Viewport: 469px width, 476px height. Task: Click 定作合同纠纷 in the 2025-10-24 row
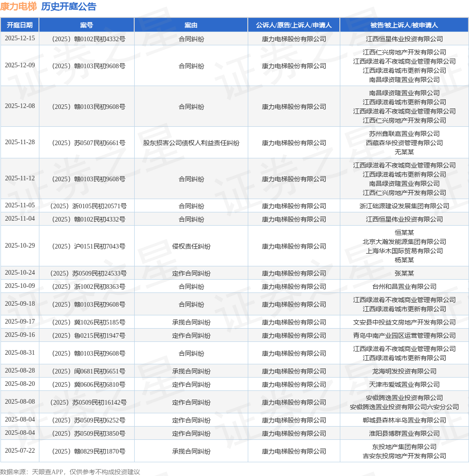(191, 273)
